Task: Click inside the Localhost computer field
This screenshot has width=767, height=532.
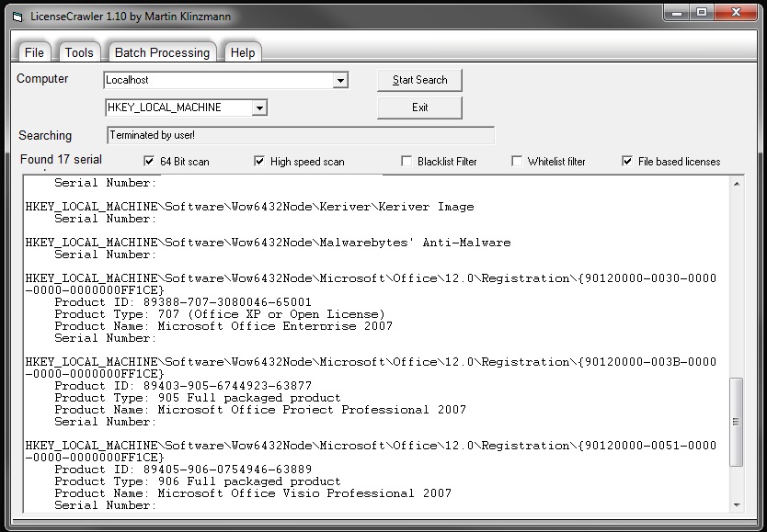Action: click(218, 80)
